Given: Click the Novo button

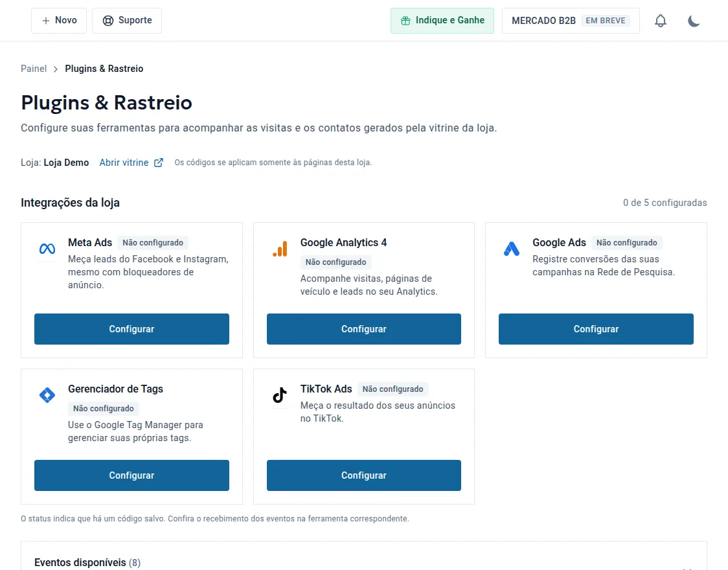Looking at the screenshot, I should point(59,21).
